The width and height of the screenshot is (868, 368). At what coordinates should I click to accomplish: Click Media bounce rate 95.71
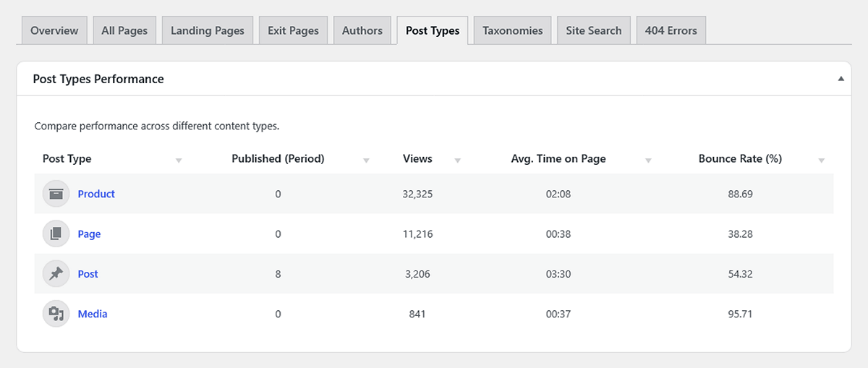740,314
